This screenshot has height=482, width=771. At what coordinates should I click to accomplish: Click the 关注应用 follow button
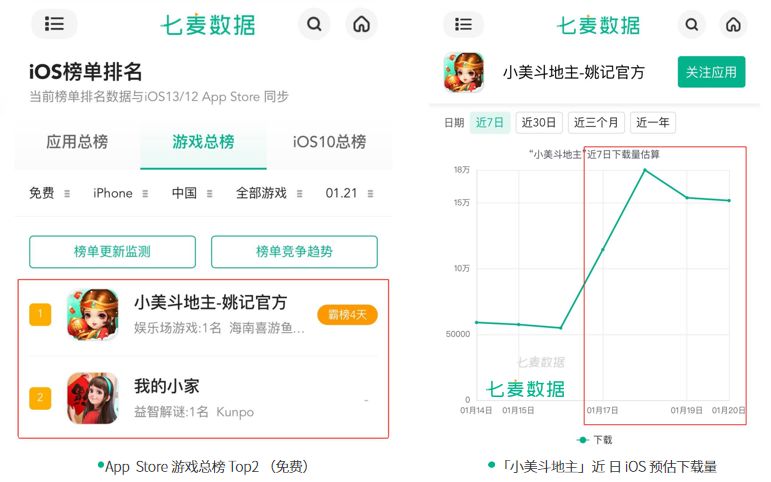click(711, 72)
